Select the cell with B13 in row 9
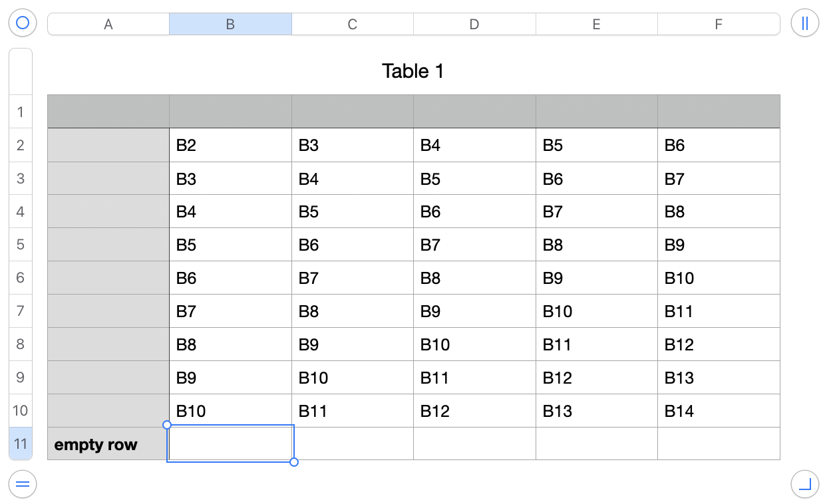829x504 pixels. click(719, 378)
